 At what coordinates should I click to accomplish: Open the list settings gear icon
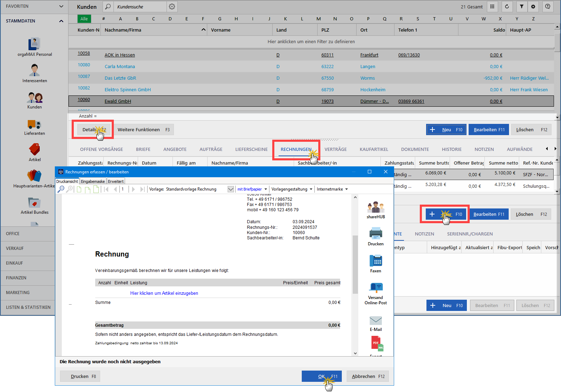tap(533, 6)
